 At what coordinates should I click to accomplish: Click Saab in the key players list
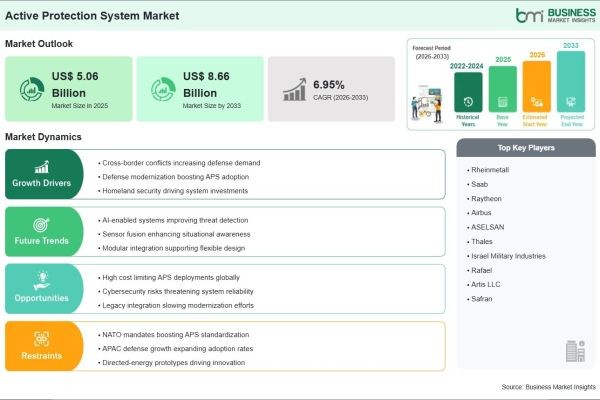tap(479, 184)
